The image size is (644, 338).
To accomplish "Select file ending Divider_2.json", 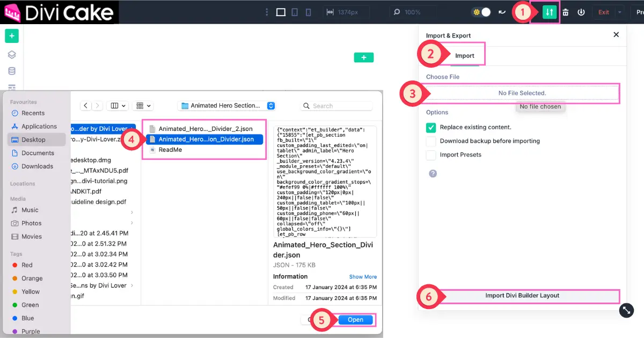I will click(204, 129).
